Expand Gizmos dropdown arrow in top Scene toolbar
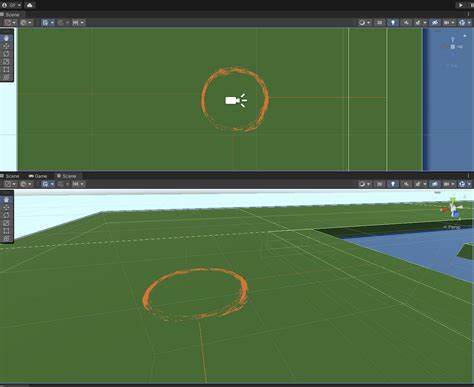 [x=469, y=23]
